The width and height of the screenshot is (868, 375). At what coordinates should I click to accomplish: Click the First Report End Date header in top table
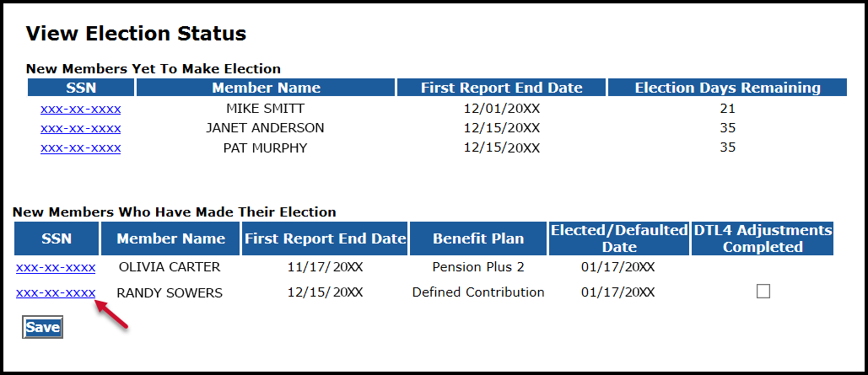[x=501, y=88]
